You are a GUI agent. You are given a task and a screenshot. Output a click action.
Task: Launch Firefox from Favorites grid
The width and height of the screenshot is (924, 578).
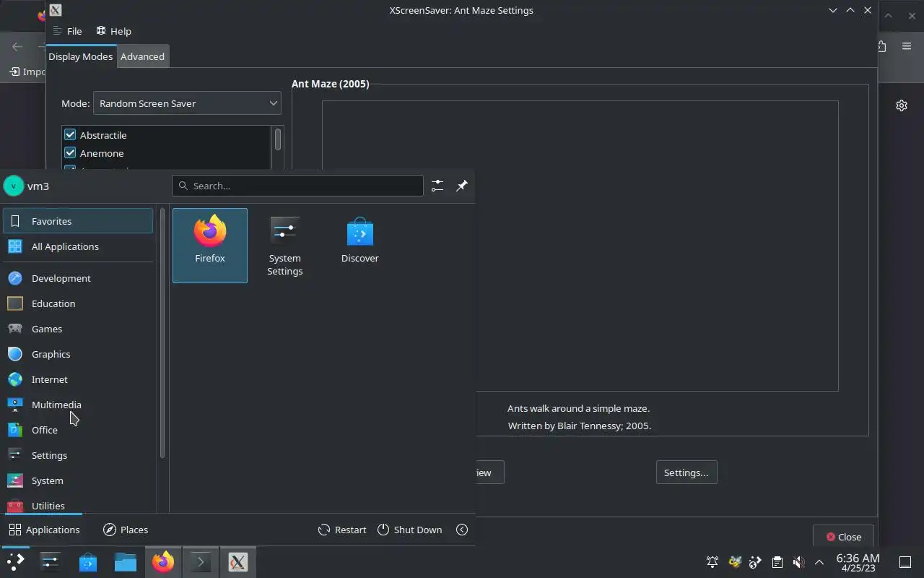pos(210,246)
